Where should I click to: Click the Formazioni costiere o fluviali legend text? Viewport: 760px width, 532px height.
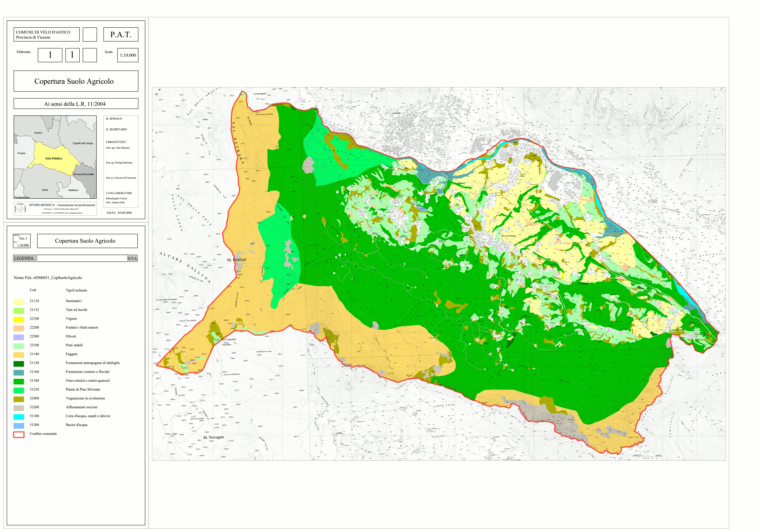tap(87, 372)
